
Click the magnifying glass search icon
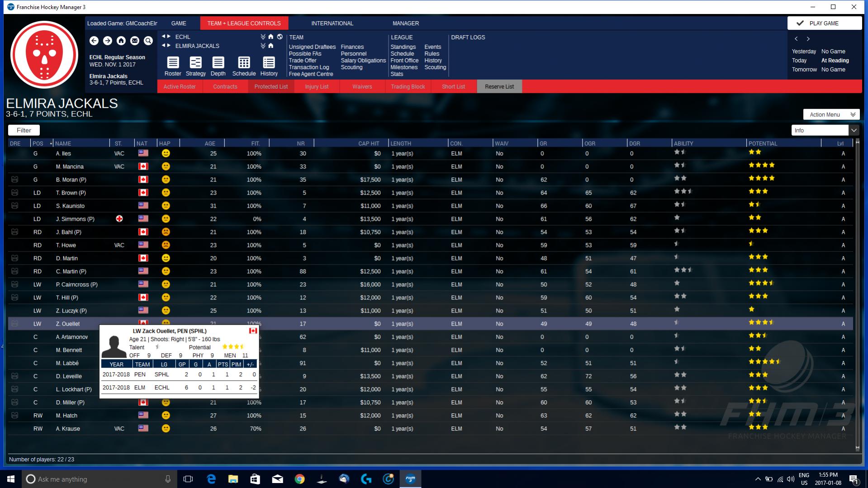148,41
